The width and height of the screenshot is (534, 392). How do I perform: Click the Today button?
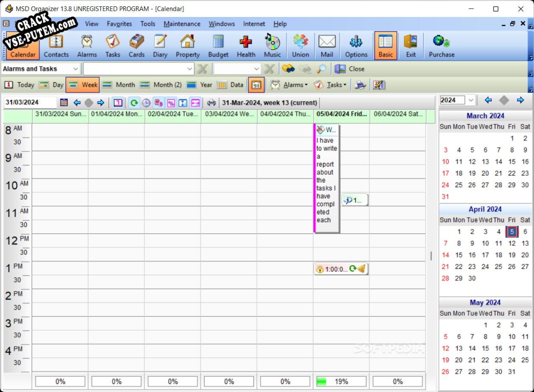pos(19,85)
